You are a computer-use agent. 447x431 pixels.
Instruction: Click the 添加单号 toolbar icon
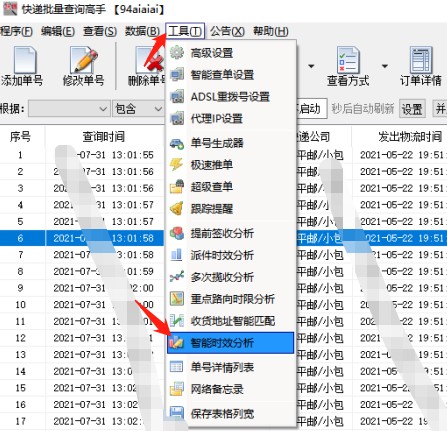tap(24, 60)
